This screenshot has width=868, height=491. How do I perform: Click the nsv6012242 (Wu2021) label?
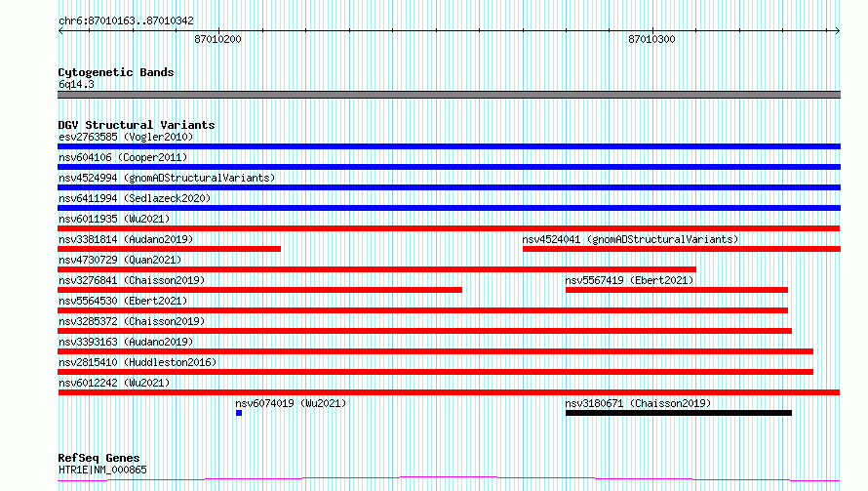[114, 383]
